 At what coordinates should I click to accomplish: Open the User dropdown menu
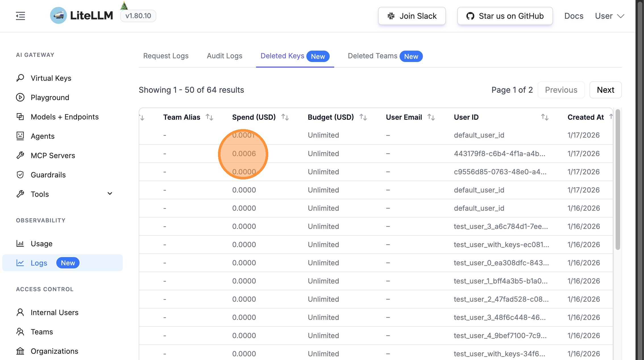tap(609, 16)
